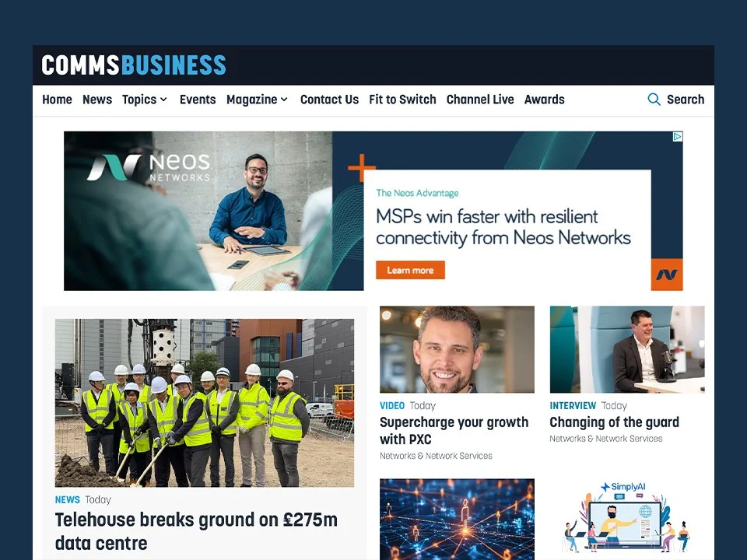Open Supercharge your growth with PXC article
This screenshot has width=747, height=560.
pyautogui.click(x=454, y=430)
